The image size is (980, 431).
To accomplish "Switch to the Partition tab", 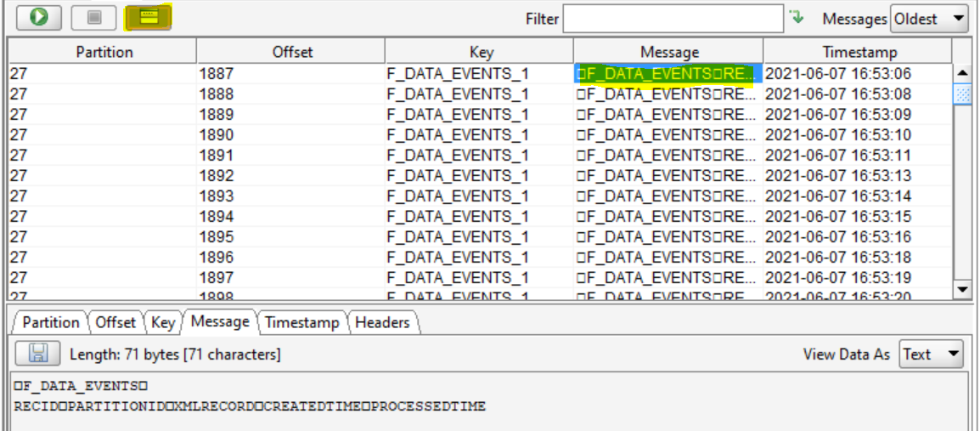I will [x=50, y=322].
